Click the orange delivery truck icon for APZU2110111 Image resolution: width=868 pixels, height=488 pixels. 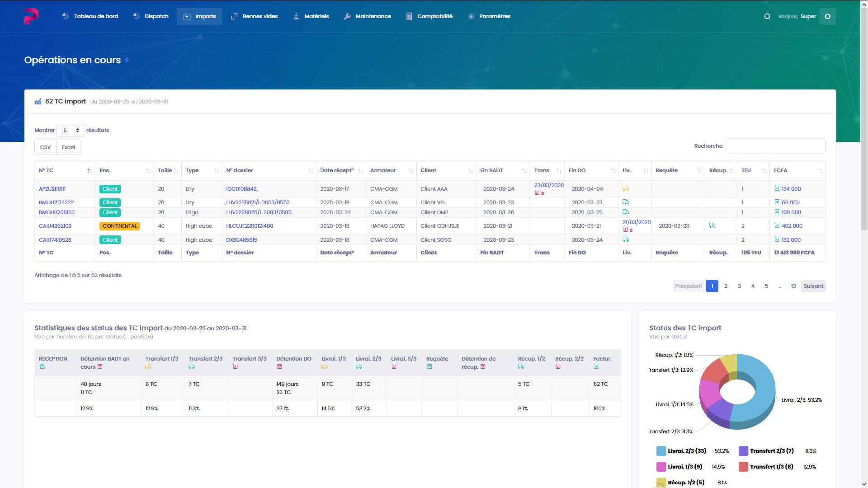(x=626, y=188)
